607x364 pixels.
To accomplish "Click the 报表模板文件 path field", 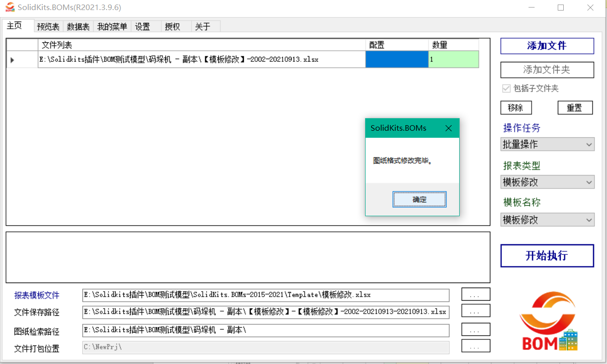I will [x=266, y=295].
